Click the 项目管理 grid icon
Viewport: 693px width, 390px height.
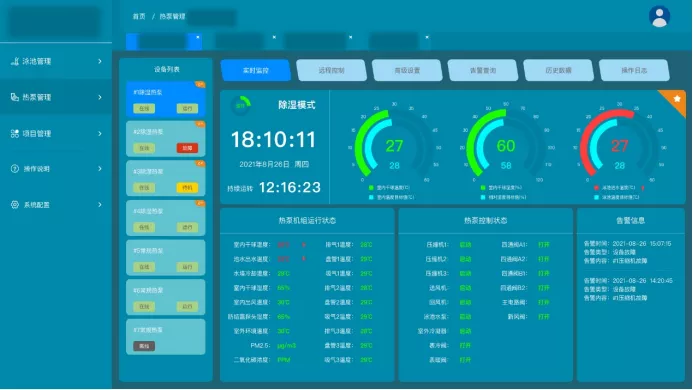(15, 134)
